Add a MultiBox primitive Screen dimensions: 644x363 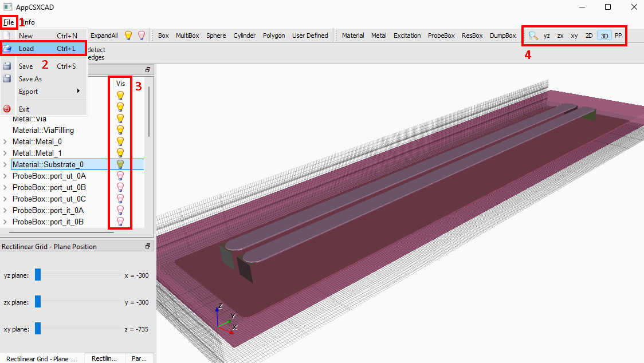coord(187,35)
